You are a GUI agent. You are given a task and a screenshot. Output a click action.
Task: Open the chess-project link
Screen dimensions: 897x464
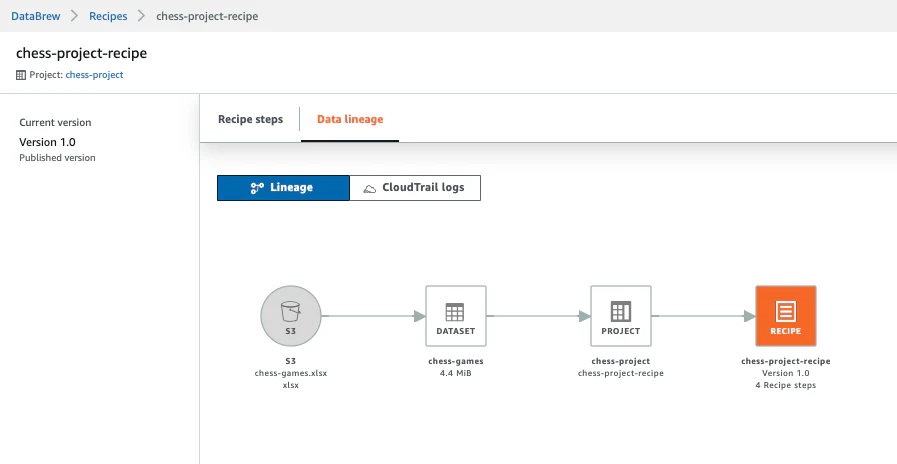[94, 74]
